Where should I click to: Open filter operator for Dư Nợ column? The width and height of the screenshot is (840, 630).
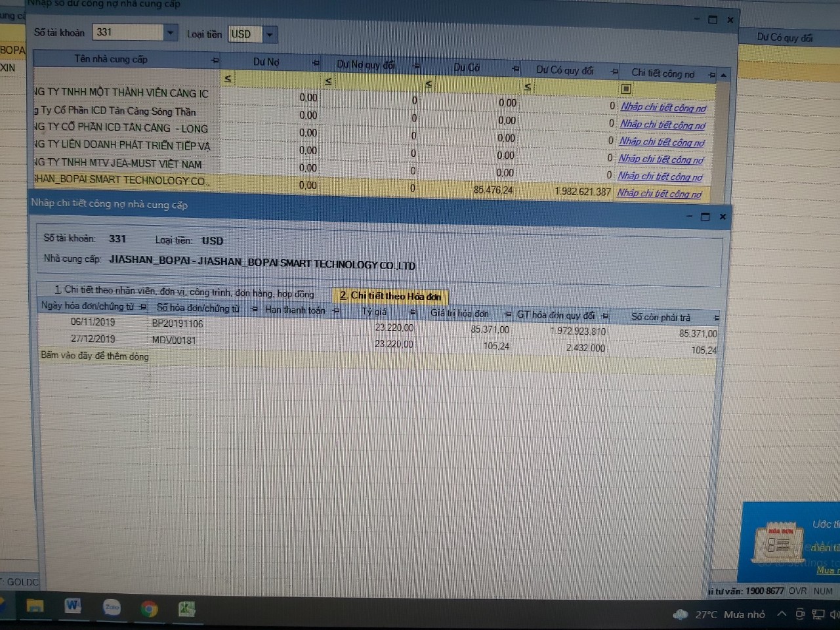tap(228, 79)
